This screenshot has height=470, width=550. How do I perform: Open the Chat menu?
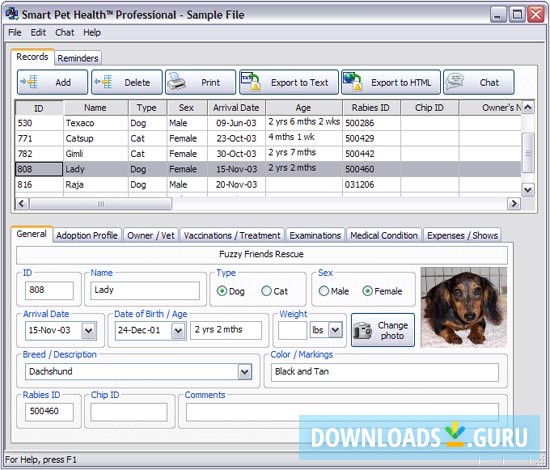65,33
